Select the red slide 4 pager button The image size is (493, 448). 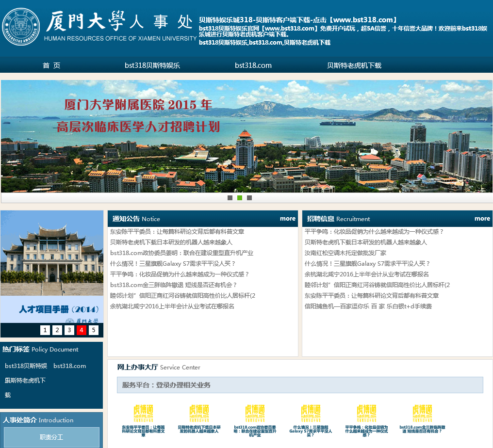coord(82,330)
